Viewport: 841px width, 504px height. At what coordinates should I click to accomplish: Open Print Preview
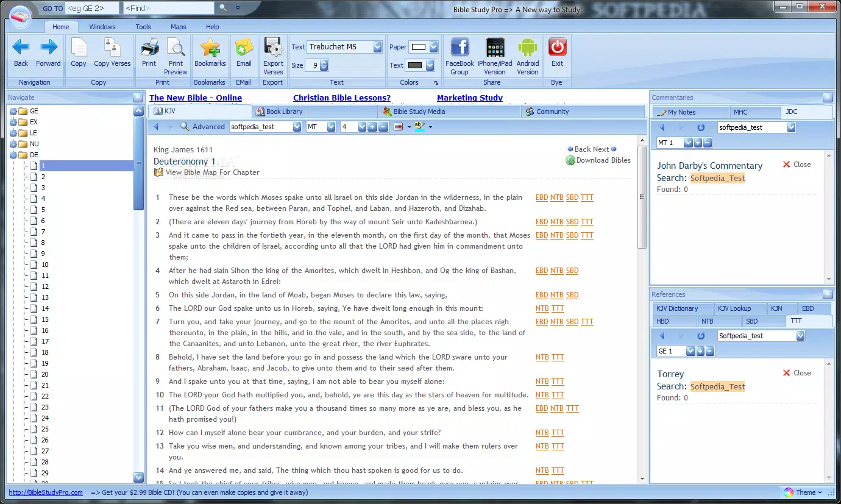point(176,57)
